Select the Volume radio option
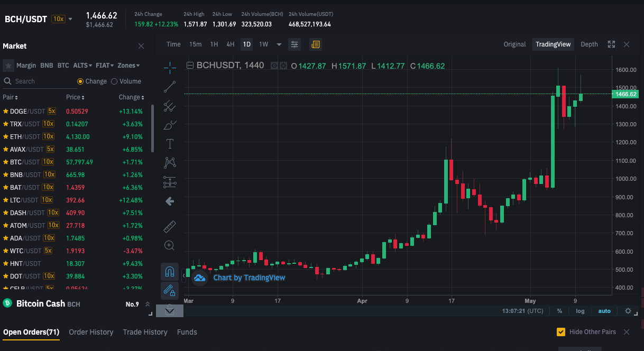644x351 pixels. coord(113,81)
